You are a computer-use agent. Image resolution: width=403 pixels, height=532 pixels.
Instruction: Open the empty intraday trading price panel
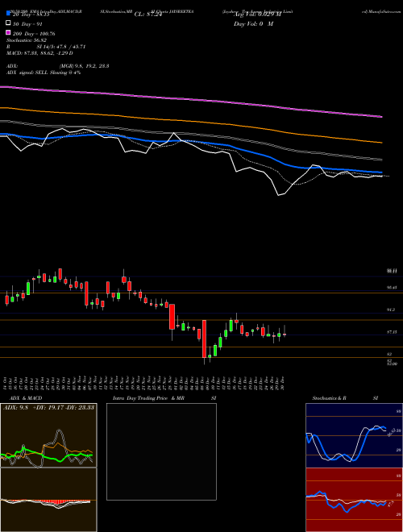[161, 451]
